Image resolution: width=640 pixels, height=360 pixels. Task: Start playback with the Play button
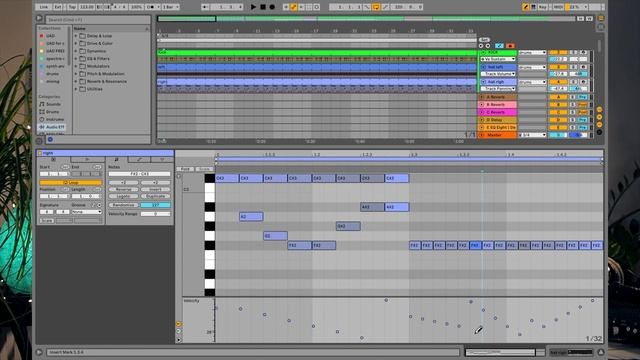253,7
